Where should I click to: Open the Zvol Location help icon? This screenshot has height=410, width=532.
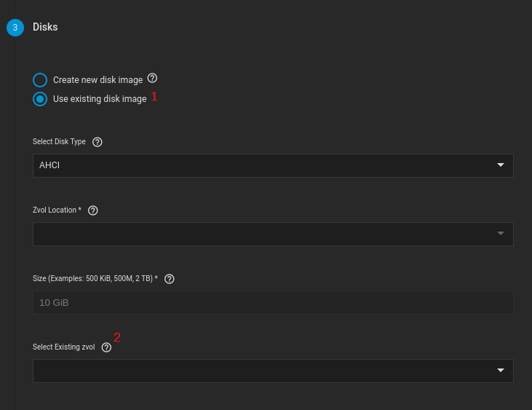pyautogui.click(x=93, y=210)
